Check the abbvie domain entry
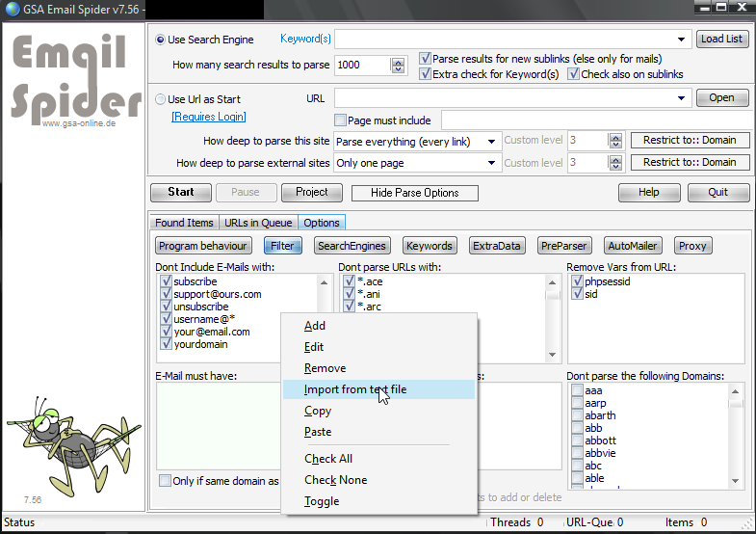This screenshot has width=756, height=534. [577, 453]
